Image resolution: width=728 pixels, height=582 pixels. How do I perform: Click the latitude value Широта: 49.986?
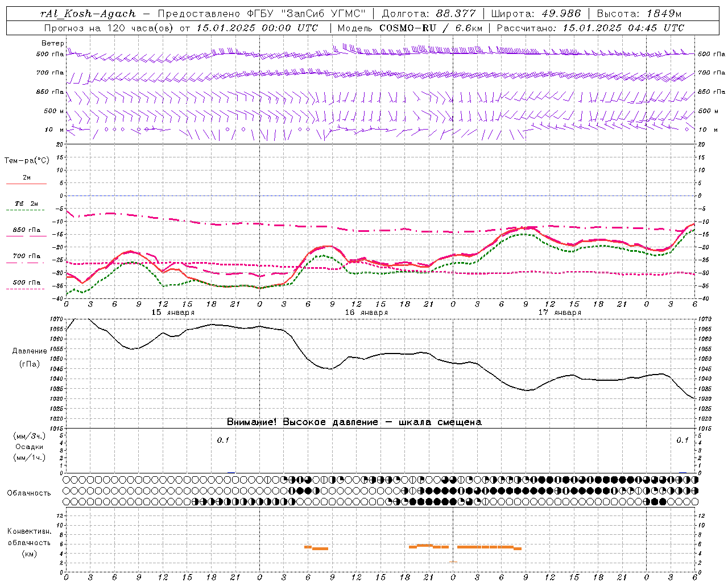(536, 14)
